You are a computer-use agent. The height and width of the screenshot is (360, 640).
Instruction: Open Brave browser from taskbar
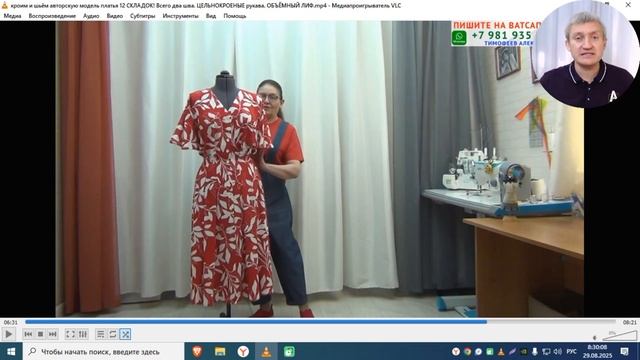pos(197,351)
